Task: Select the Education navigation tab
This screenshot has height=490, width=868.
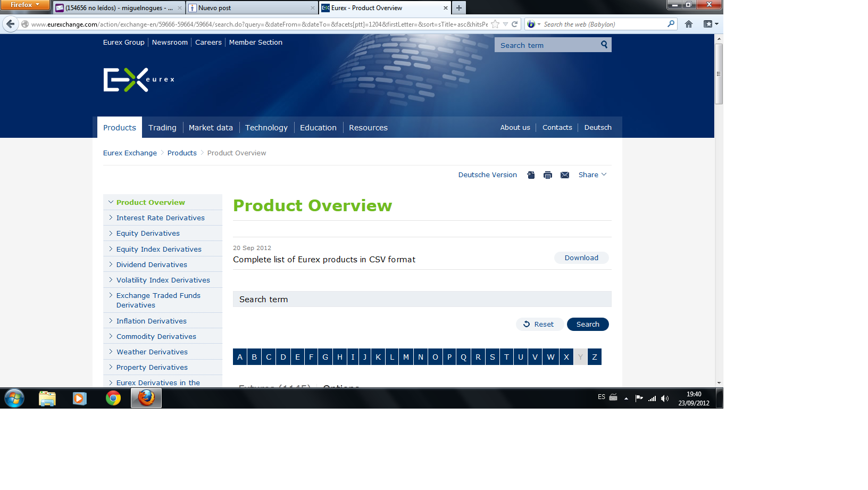Action: coord(318,128)
